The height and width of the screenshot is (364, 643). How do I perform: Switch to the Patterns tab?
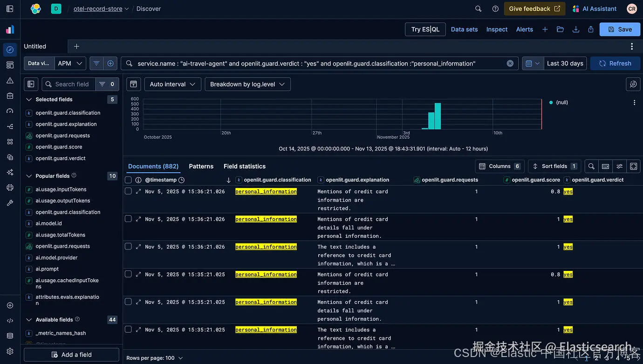pos(201,166)
